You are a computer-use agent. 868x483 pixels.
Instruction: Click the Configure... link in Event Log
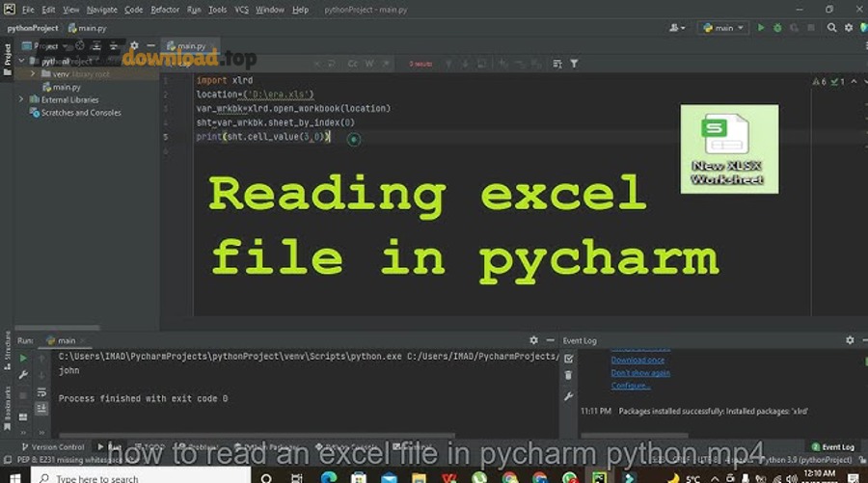(631, 386)
